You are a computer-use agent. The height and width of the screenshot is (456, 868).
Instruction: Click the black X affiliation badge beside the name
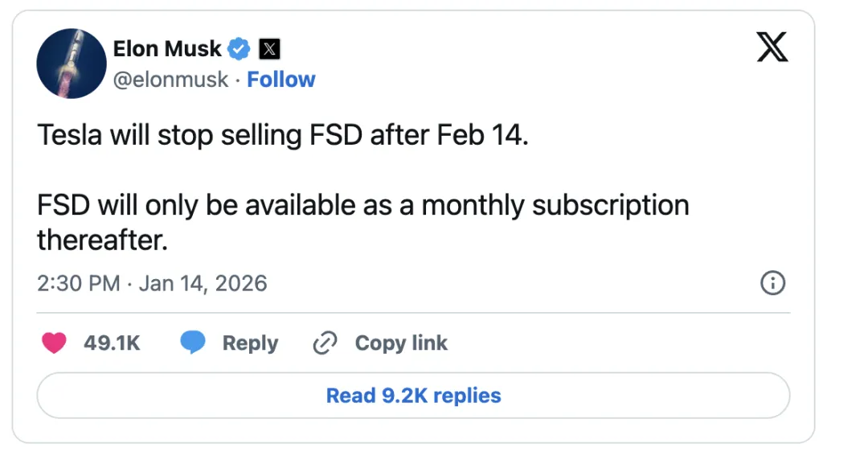pos(270,49)
